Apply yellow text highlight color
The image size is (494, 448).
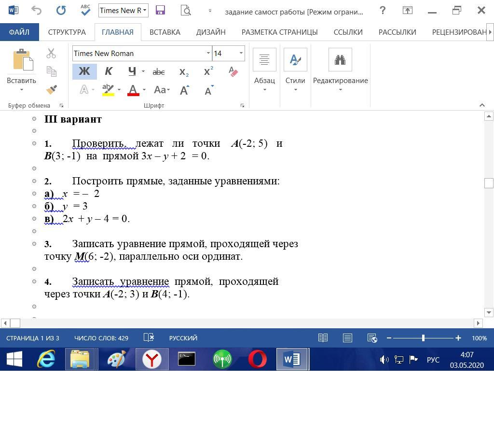pyautogui.click(x=108, y=90)
